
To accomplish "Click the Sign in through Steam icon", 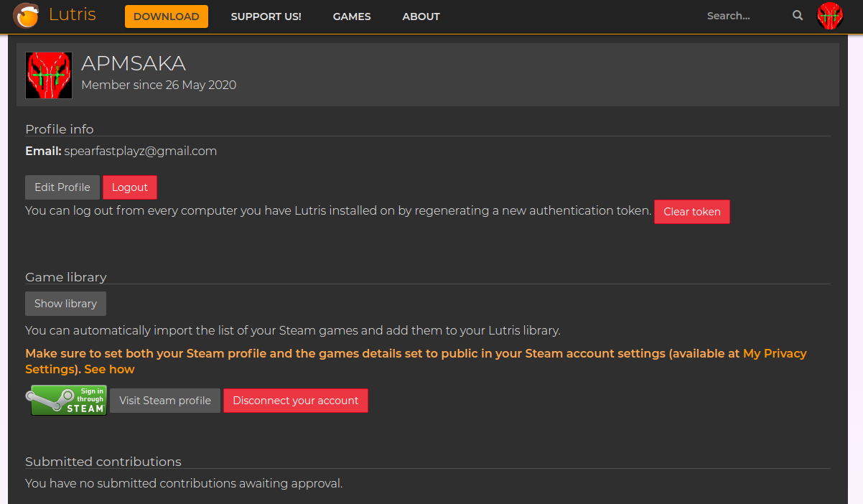I will (67, 400).
